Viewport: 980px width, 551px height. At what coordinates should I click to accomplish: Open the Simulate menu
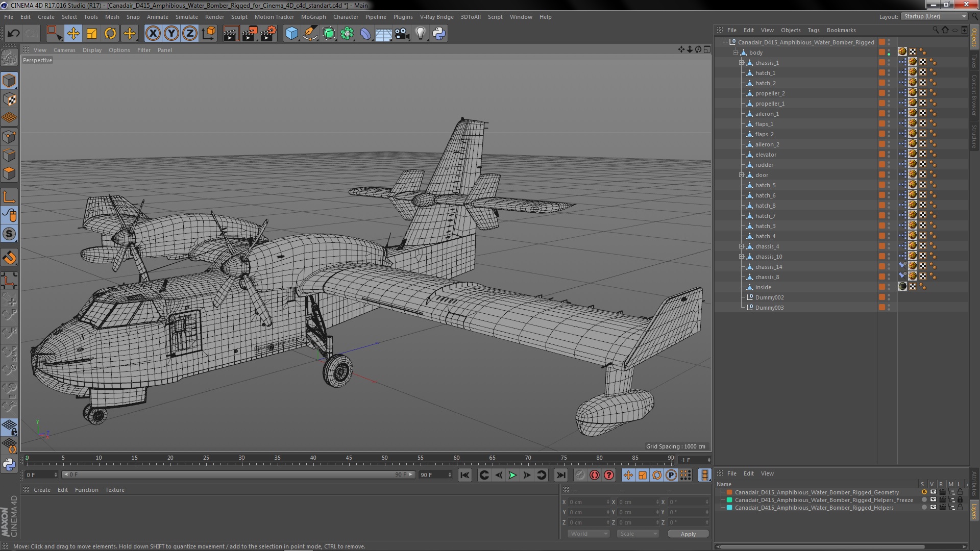(x=186, y=17)
